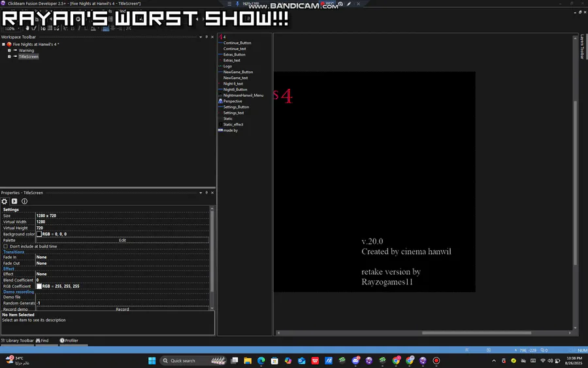Viewport: 588px width, 368px height.
Task: Select the 'Created by cinema hanwil' text in frame
Action: coord(406,252)
